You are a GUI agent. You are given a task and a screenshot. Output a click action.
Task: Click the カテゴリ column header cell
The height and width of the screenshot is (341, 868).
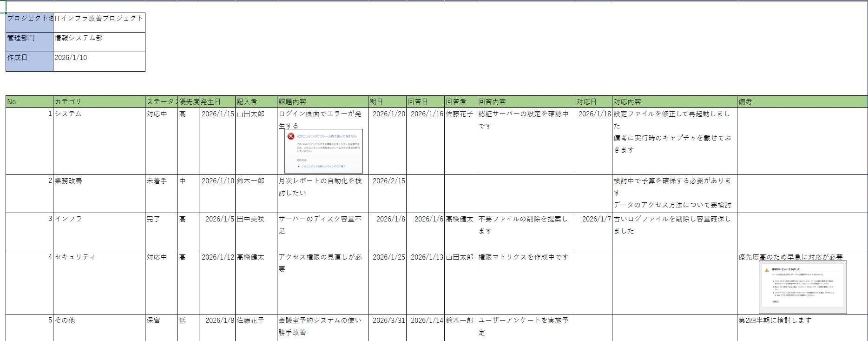click(x=99, y=102)
